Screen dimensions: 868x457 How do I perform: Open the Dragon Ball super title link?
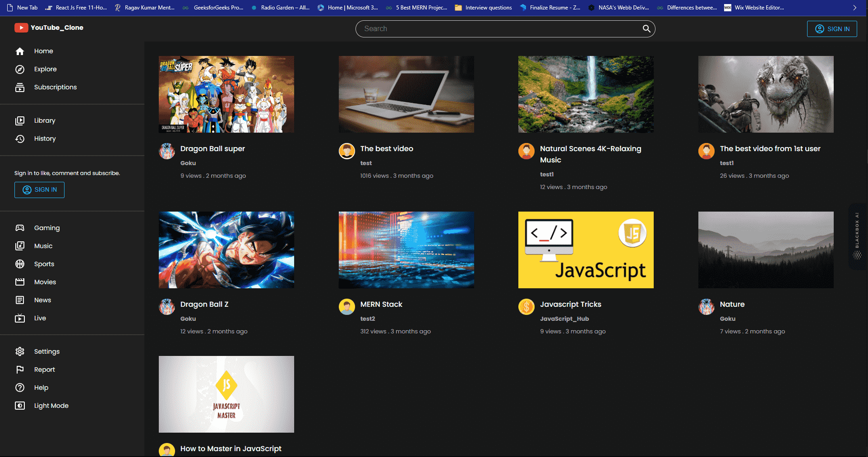pos(212,148)
